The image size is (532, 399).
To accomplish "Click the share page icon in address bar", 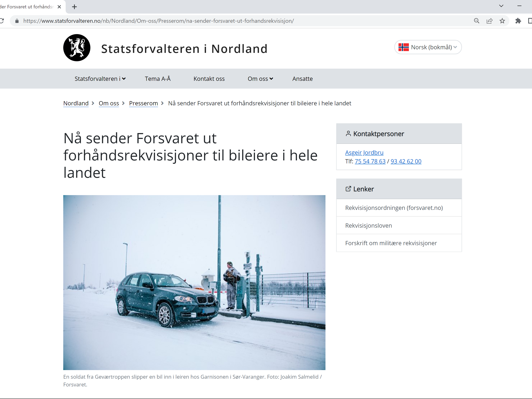I will coord(489,21).
